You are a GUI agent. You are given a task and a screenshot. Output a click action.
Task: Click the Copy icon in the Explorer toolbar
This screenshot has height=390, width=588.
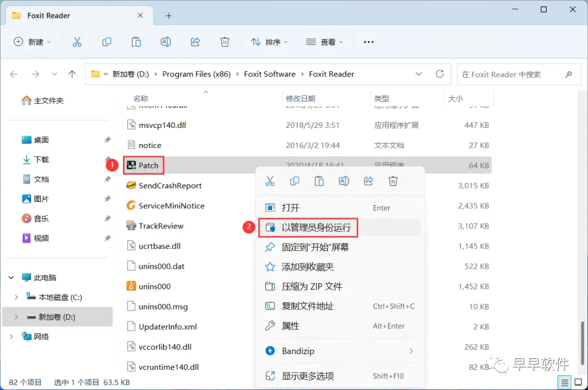[107, 42]
